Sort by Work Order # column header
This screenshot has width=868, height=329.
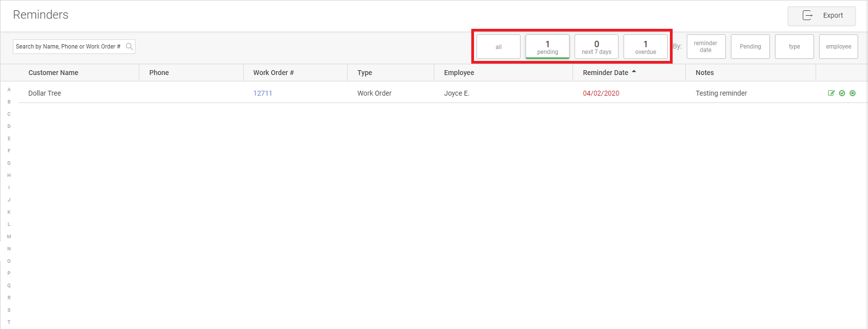point(273,73)
